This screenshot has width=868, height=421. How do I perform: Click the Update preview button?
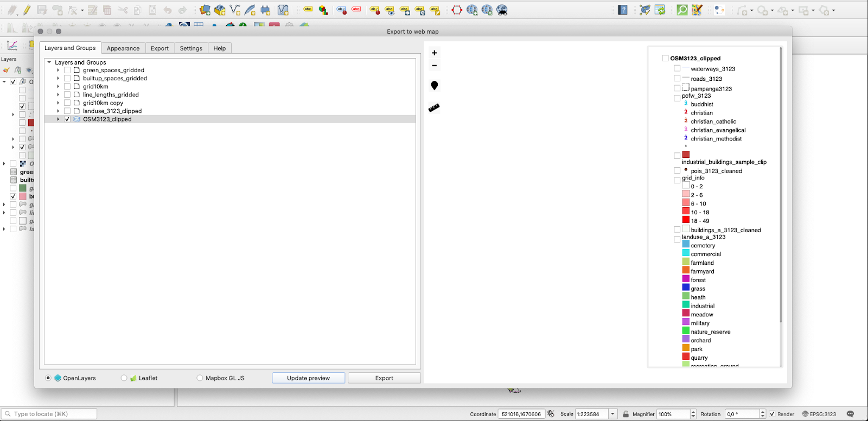point(308,378)
